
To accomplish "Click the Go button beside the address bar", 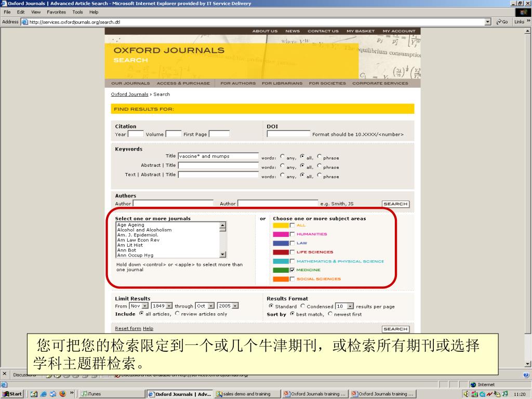I will pos(502,22).
